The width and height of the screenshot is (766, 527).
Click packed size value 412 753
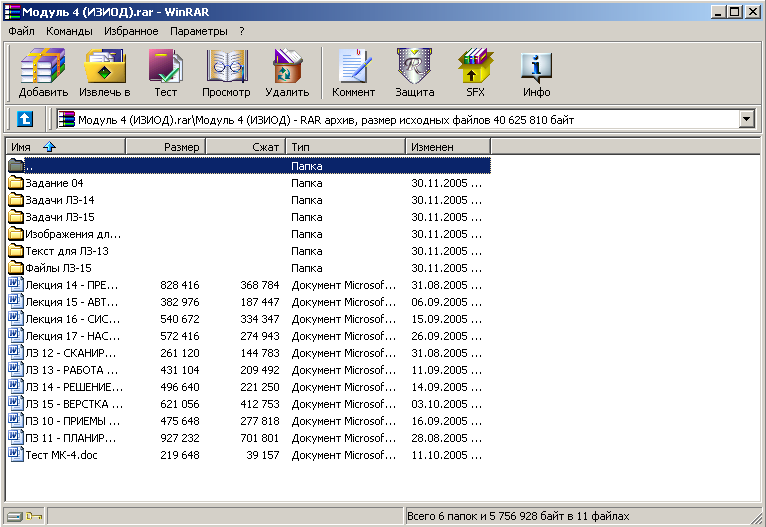click(x=259, y=404)
